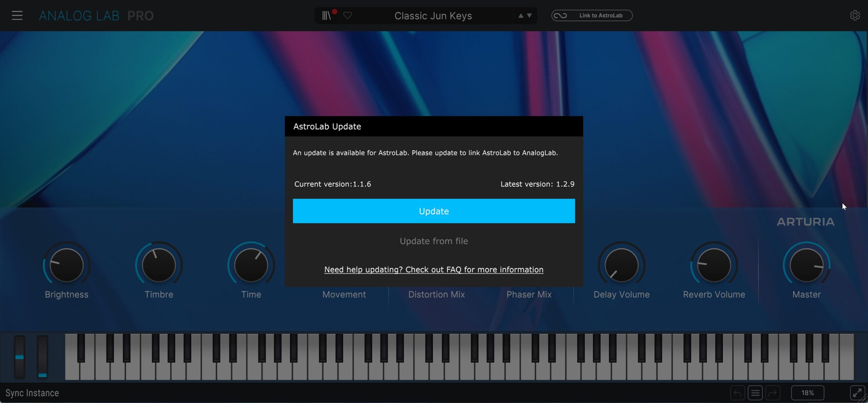Click the undo arrow icon
Screen dimensions: 868x403
tap(737, 393)
